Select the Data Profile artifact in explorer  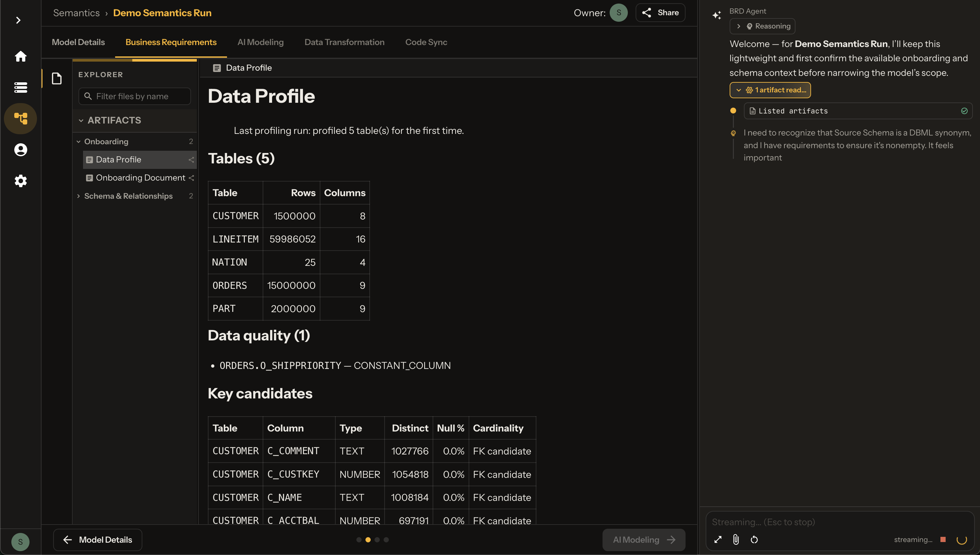click(140, 160)
